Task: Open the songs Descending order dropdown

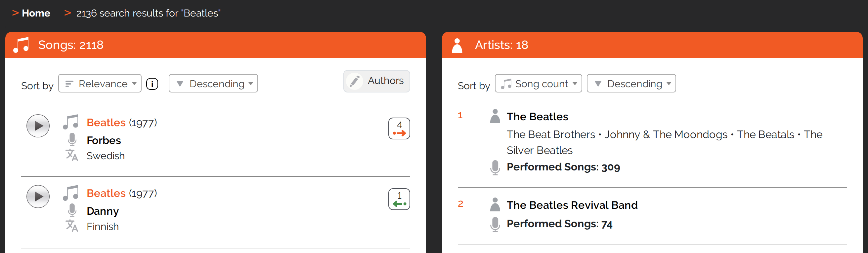Action: tap(213, 84)
